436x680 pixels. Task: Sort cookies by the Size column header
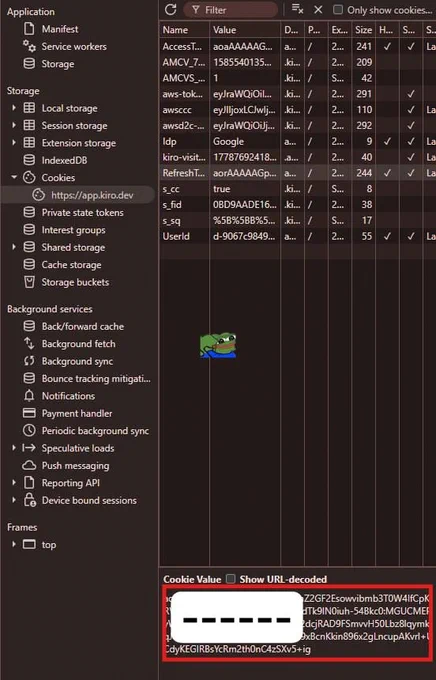[x=363, y=30]
